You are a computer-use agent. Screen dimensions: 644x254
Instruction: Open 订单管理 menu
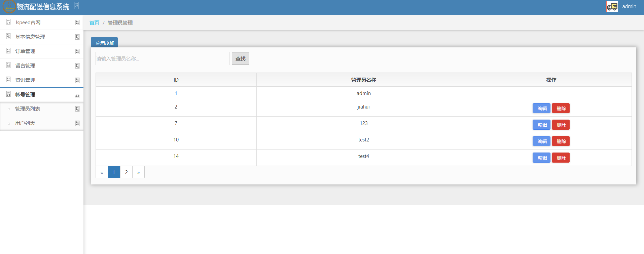click(42, 51)
